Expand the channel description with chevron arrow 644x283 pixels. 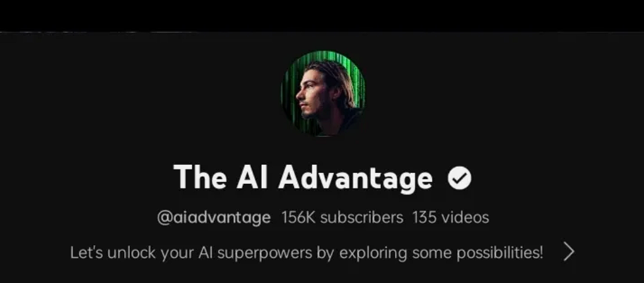(569, 252)
